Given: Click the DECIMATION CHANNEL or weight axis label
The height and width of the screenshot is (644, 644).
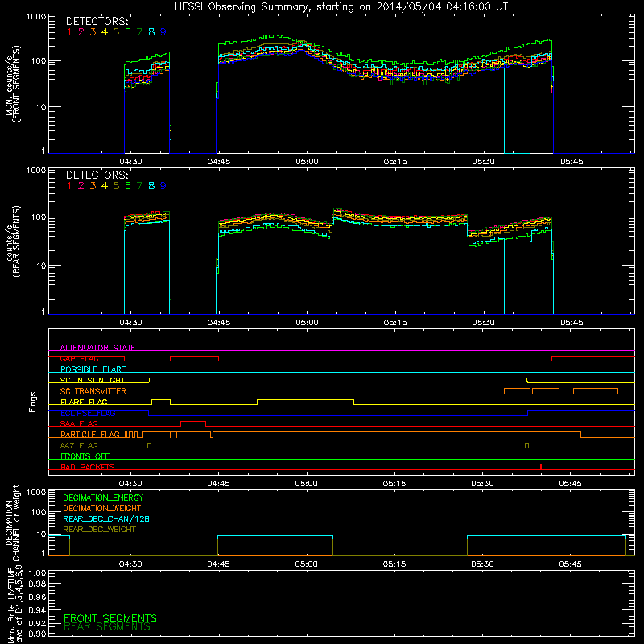Looking at the screenshot, I should [x=12, y=523].
